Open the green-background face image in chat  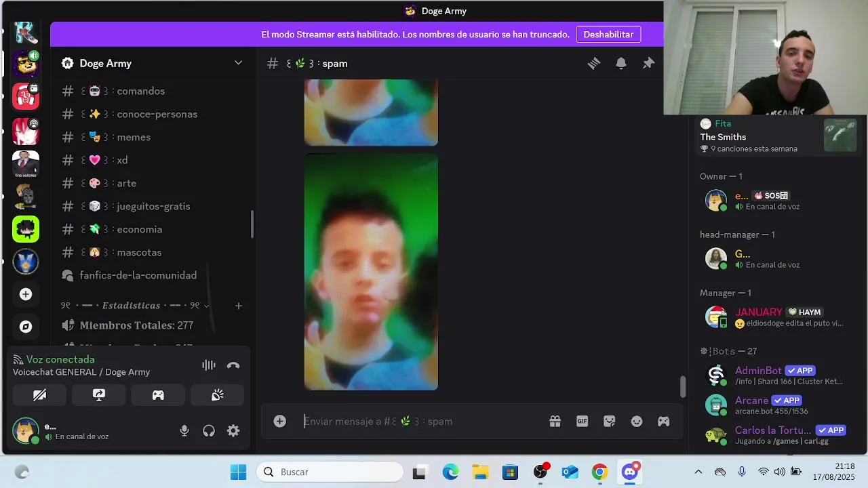point(371,272)
